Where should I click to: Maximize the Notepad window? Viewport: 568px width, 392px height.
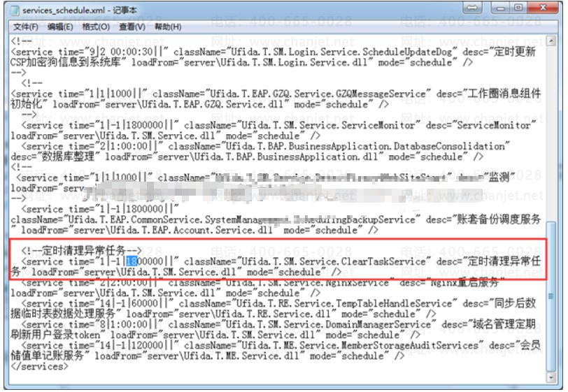[518, 8]
